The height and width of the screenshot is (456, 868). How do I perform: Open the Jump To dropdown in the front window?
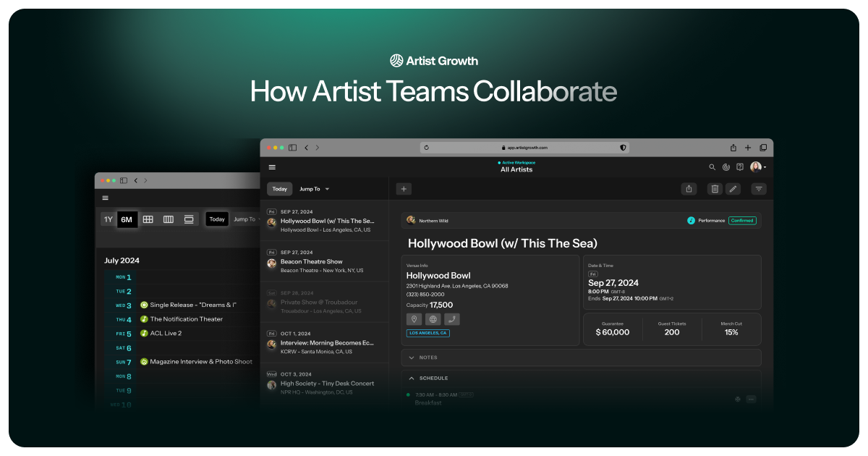point(315,189)
